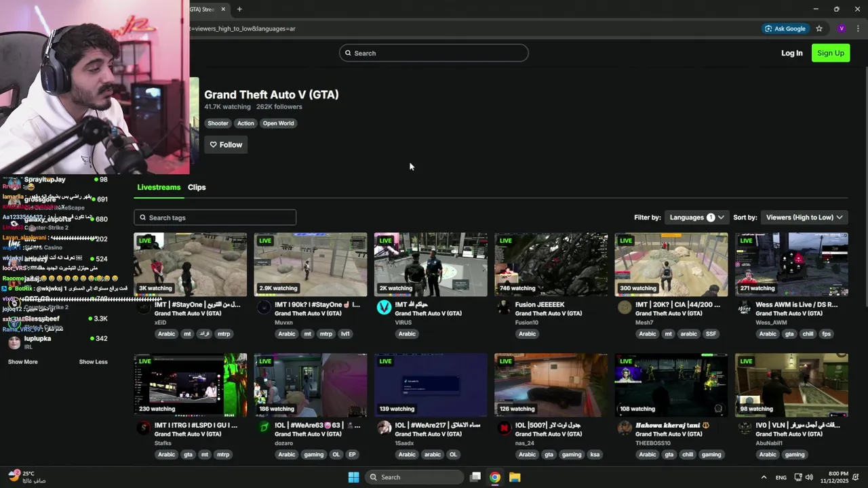Click the VIRUS channel avatar icon
Screen dimensions: 868x488
click(384, 308)
